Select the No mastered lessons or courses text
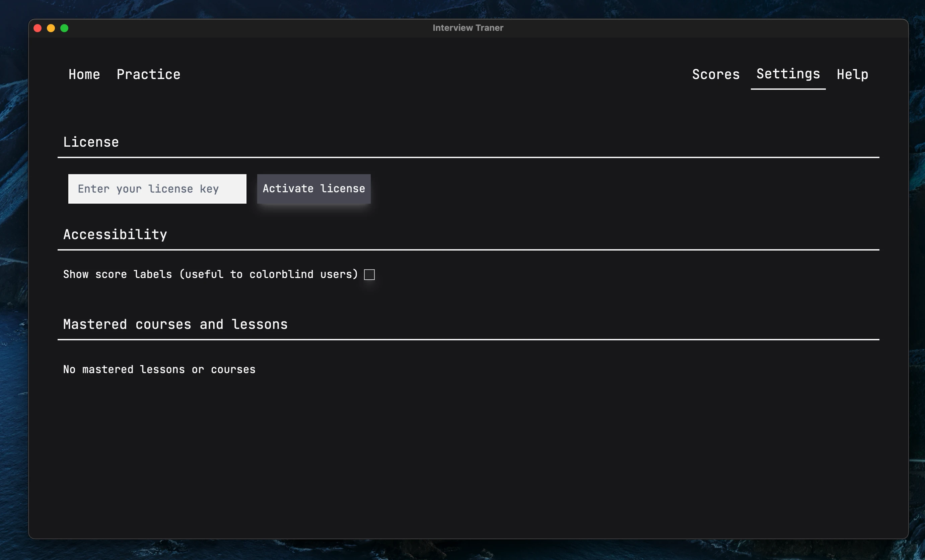 click(159, 369)
